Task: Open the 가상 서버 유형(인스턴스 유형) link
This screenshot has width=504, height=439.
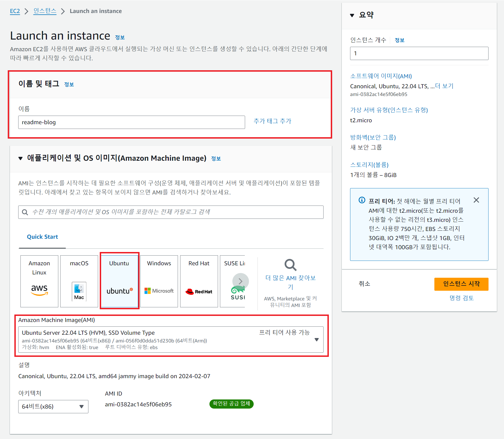Action: click(389, 110)
